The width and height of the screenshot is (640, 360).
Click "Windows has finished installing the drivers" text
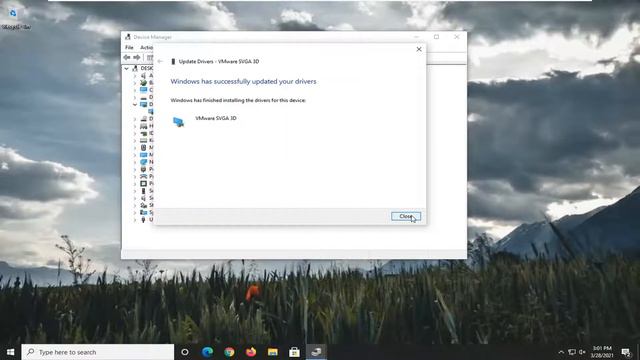tap(238, 100)
